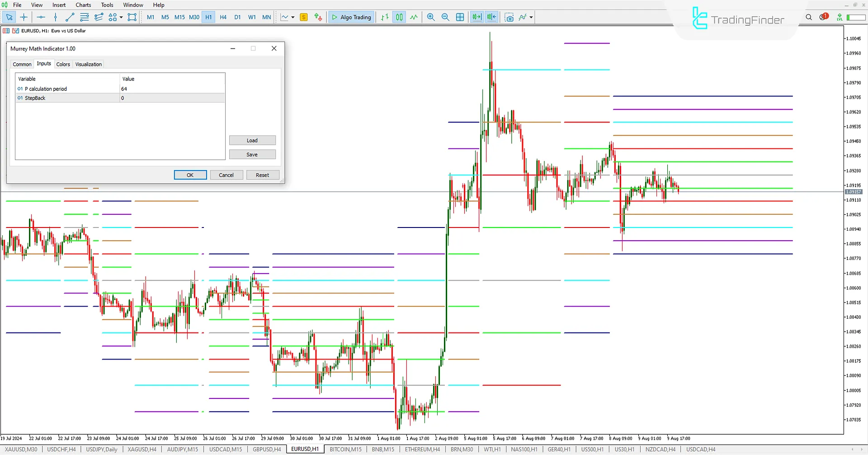Click the Reset button

(262, 175)
